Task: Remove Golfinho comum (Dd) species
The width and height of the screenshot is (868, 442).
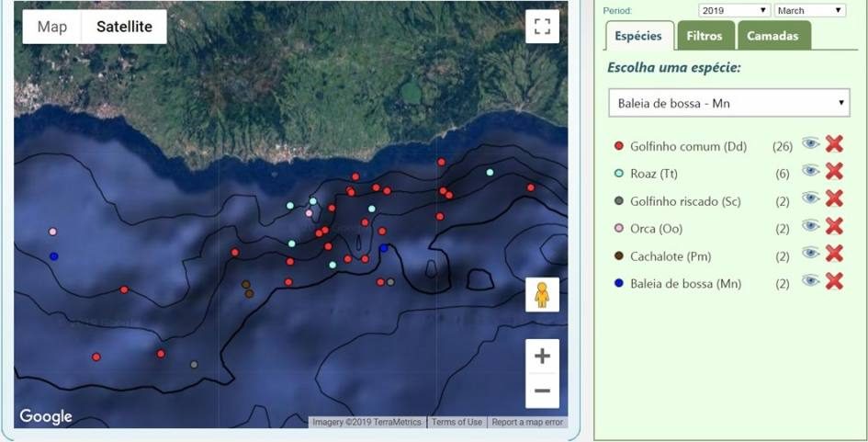Action: [834, 144]
